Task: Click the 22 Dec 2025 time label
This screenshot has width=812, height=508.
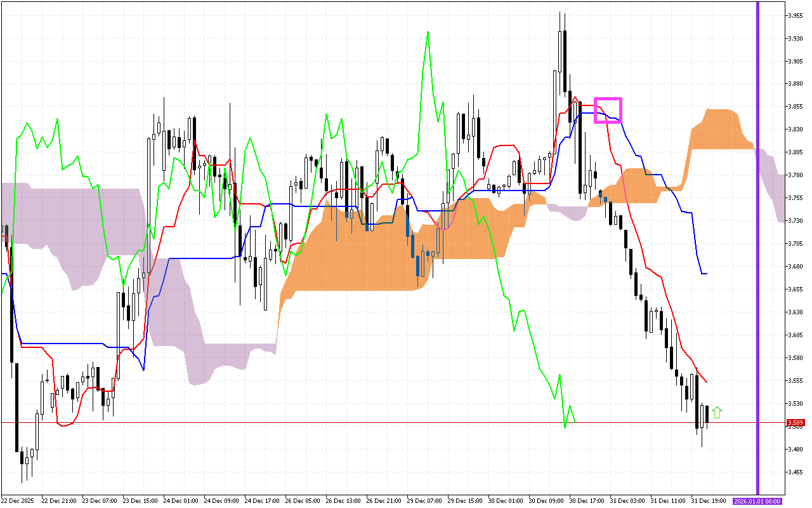Action: 19,501
